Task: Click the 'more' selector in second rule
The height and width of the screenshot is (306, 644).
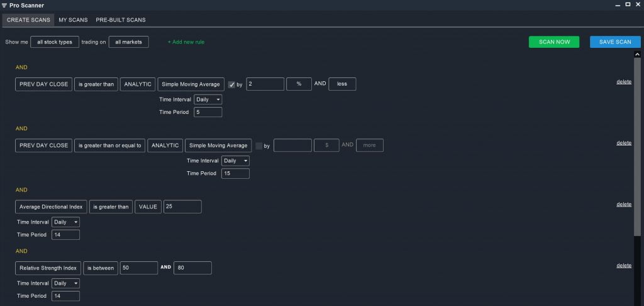Action: (370, 145)
